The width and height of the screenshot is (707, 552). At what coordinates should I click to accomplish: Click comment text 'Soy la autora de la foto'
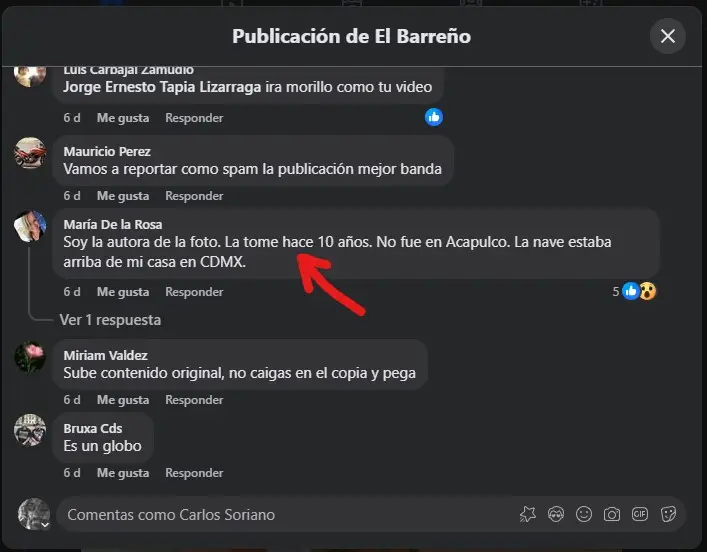(142, 242)
